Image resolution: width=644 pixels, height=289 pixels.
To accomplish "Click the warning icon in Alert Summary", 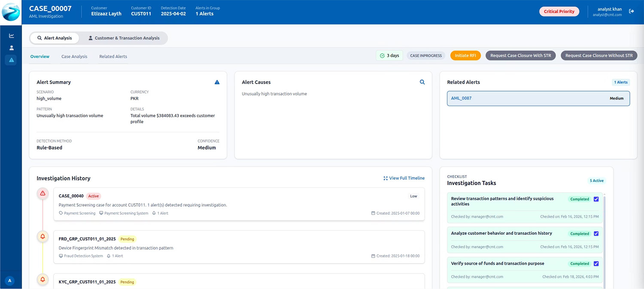I will pos(217,82).
